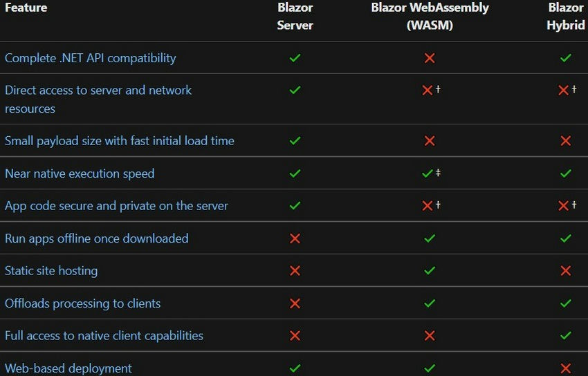The height and width of the screenshot is (376, 588).
Task: Click Blazor Hybrid's red X for small payload size
Action: coord(566,141)
